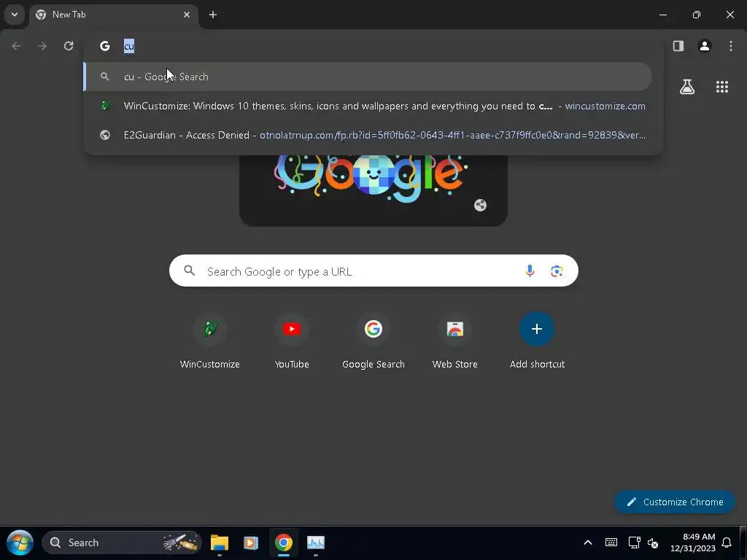The width and height of the screenshot is (747, 560).
Task: Open the monitor graph taskbar app
Action: point(315,542)
